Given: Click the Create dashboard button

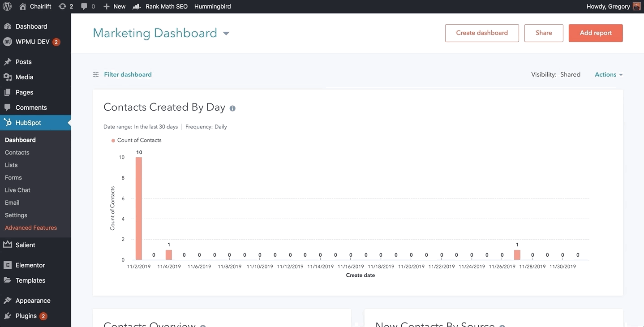Looking at the screenshot, I should (x=482, y=33).
